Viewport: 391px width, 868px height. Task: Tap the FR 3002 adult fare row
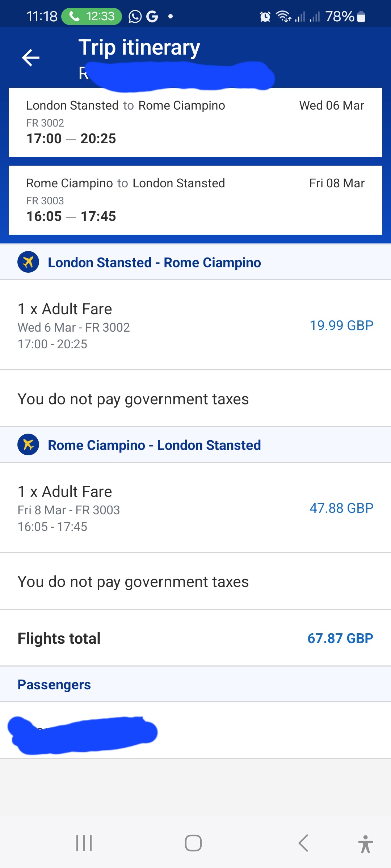coord(195,325)
